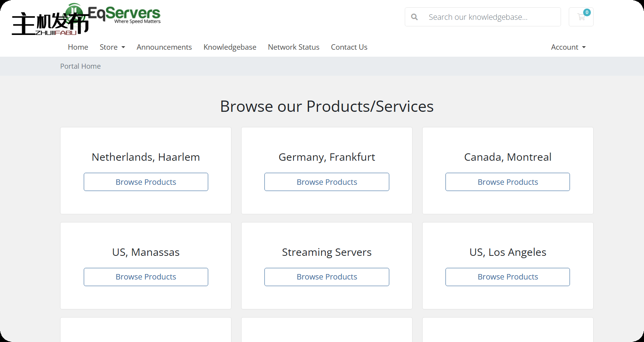Check the Network Status page
This screenshot has height=342, width=644.
click(294, 47)
